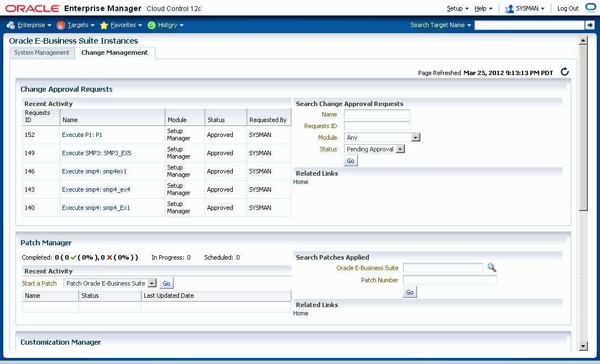Click the Oracle oval logo icon at top right
This screenshot has height=364, width=600.
tap(591, 8)
